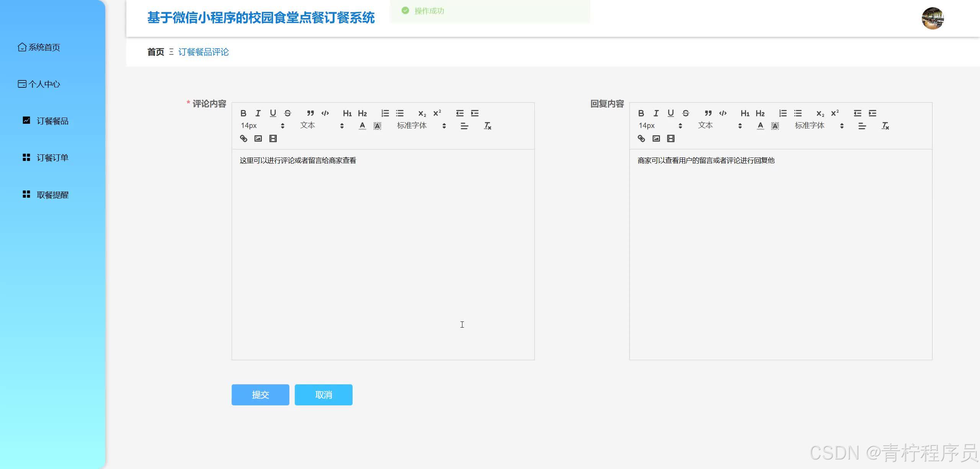The width and height of the screenshot is (980, 469).
Task: Toggle superscript in the comment editor
Action: [x=437, y=113]
